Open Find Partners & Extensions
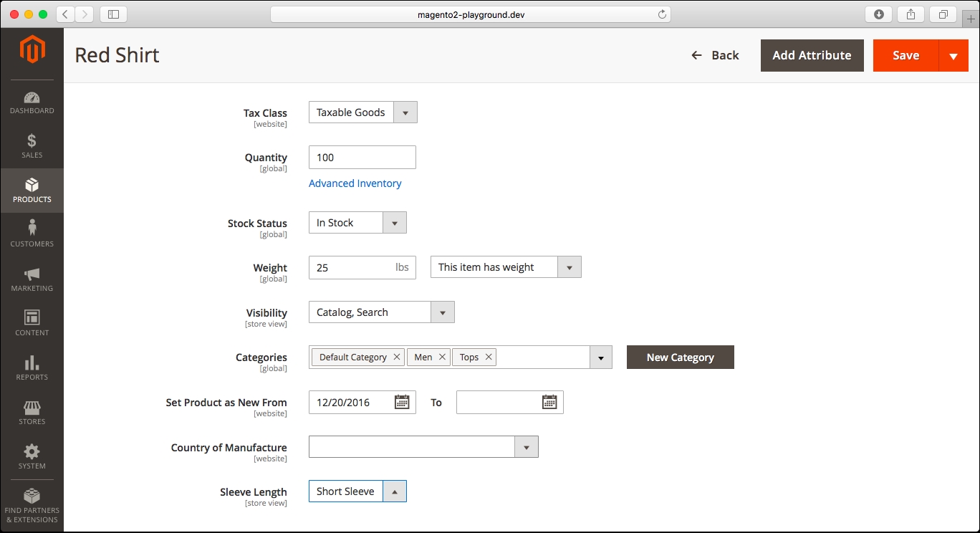 coord(32,506)
